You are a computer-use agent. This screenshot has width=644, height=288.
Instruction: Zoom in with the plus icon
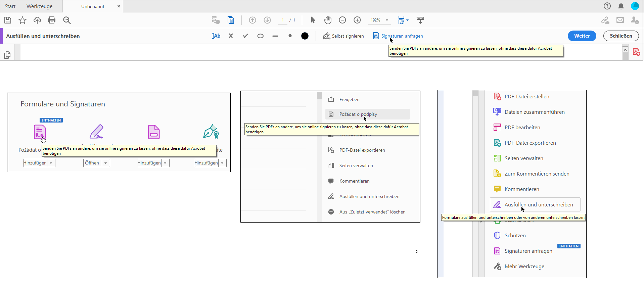(x=357, y=20)
